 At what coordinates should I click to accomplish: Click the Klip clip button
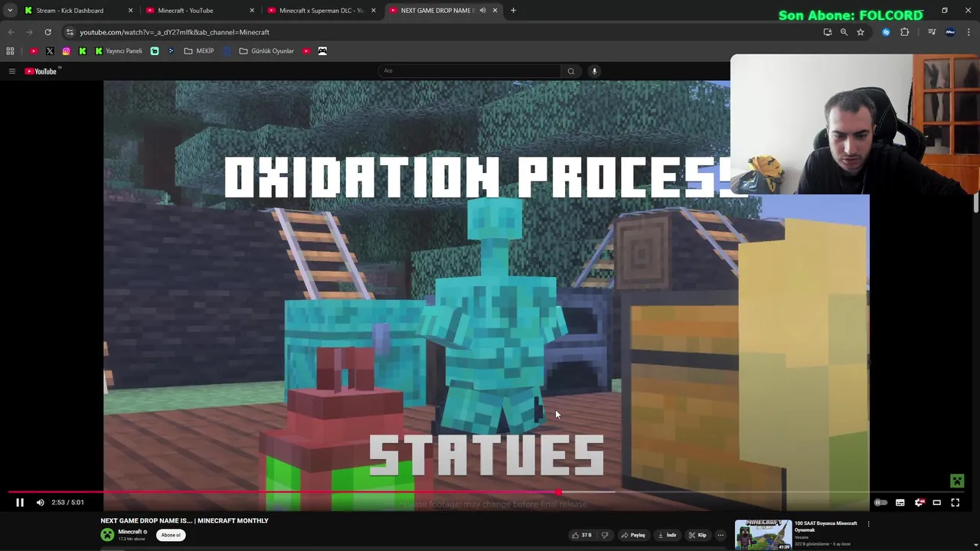(697, 536)
